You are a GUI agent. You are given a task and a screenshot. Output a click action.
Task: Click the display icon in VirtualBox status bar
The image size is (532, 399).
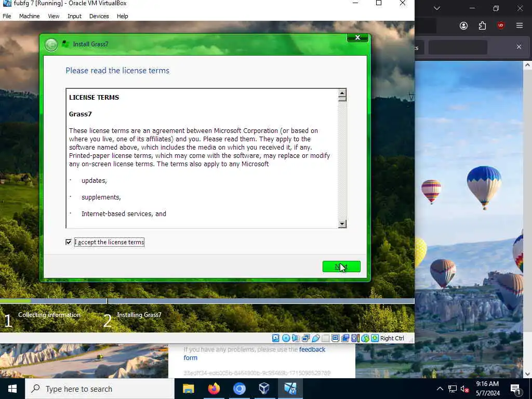tap(335, 338)
